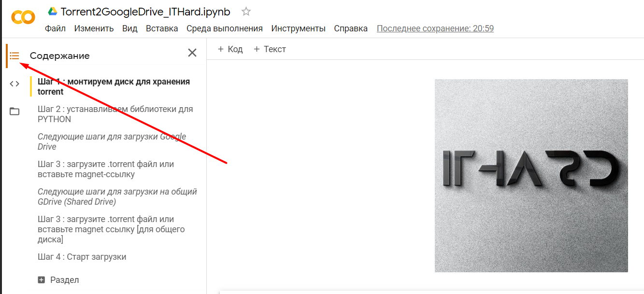The width and height of the screenshot is (644, 294).
Task: Click the notebook title Torrent2GoogleDrive_ITHard.ipynb
Action: point(145,12)
